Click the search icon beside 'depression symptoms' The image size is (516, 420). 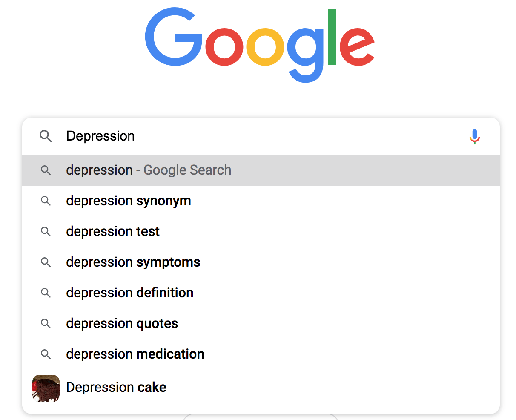46,262
